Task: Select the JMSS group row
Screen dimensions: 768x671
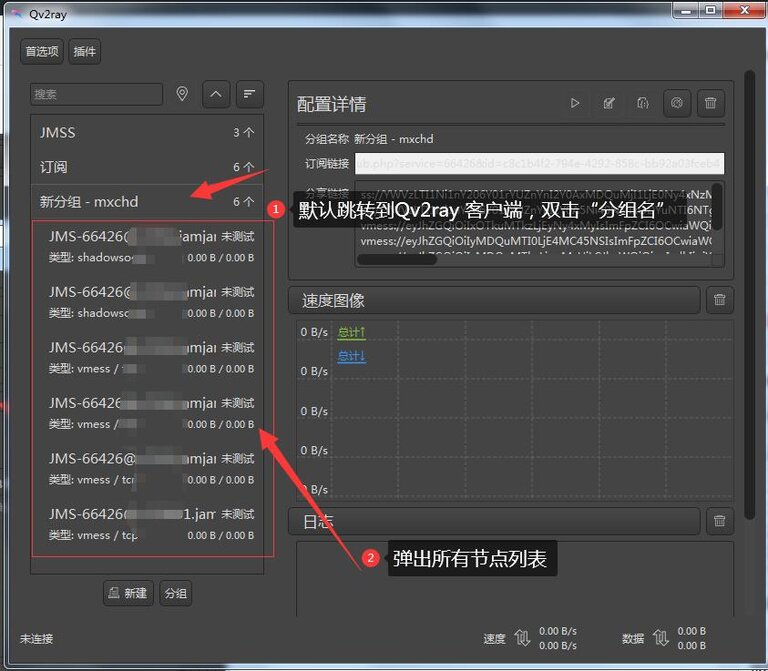Action: click(147, 133)
